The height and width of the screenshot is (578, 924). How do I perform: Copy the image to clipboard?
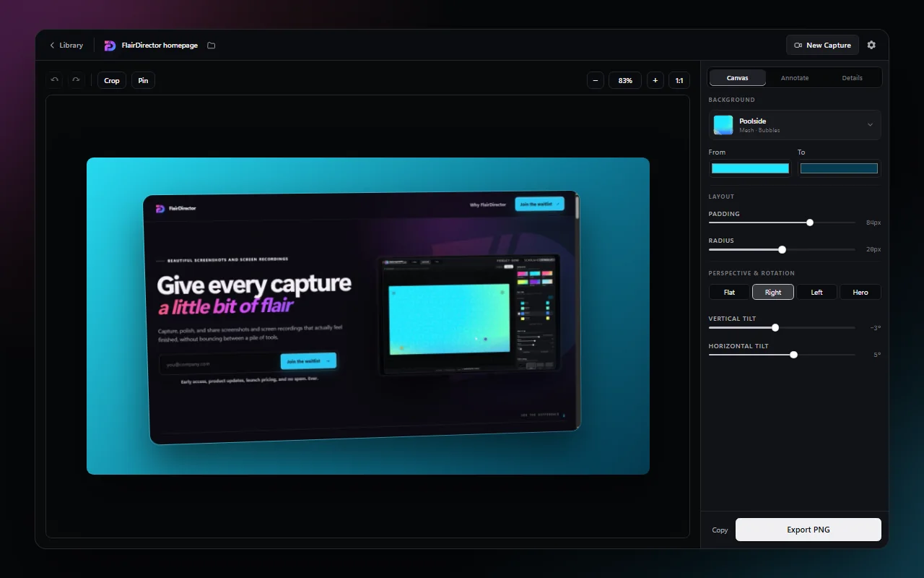click(720, 530)
